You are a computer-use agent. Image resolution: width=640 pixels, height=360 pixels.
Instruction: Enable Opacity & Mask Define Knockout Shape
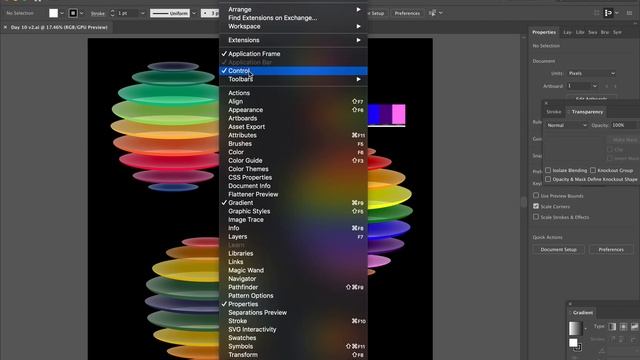point(548,179)
